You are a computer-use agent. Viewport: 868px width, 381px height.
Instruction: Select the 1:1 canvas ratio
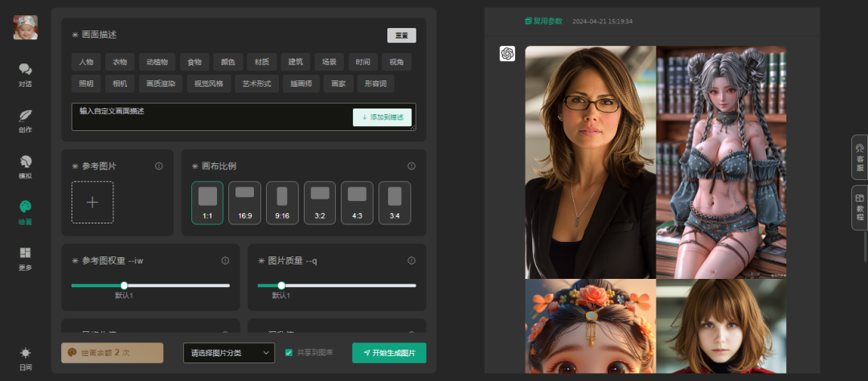tap(207, 203)
